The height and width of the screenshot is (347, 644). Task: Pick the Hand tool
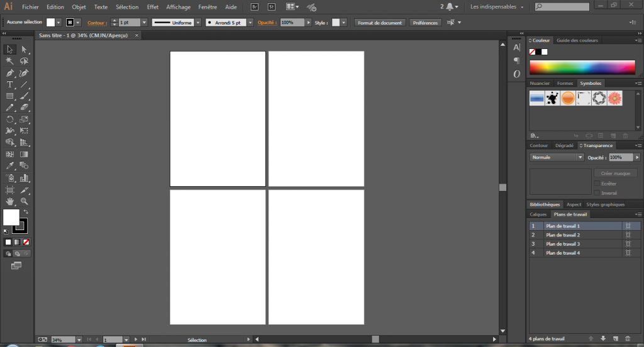coord(9,201)
